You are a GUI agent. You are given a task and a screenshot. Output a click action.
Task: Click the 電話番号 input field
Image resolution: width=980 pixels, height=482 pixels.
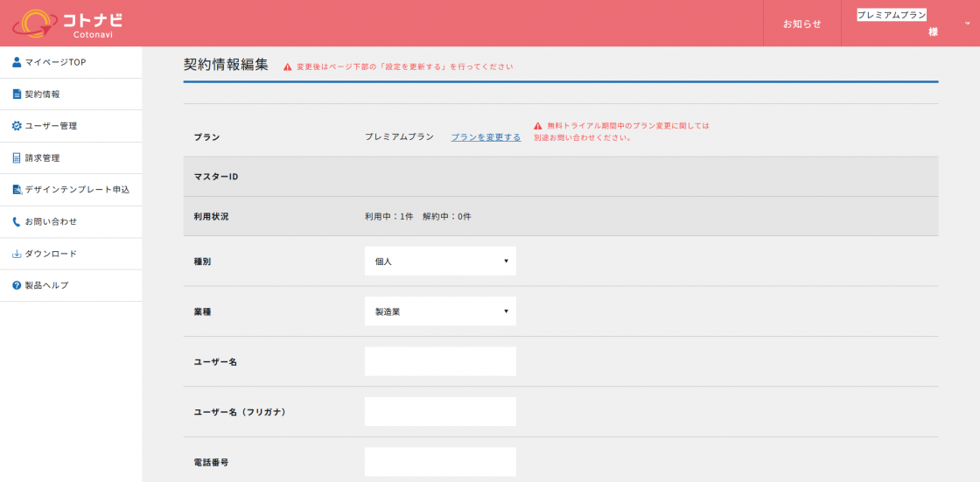440,462
